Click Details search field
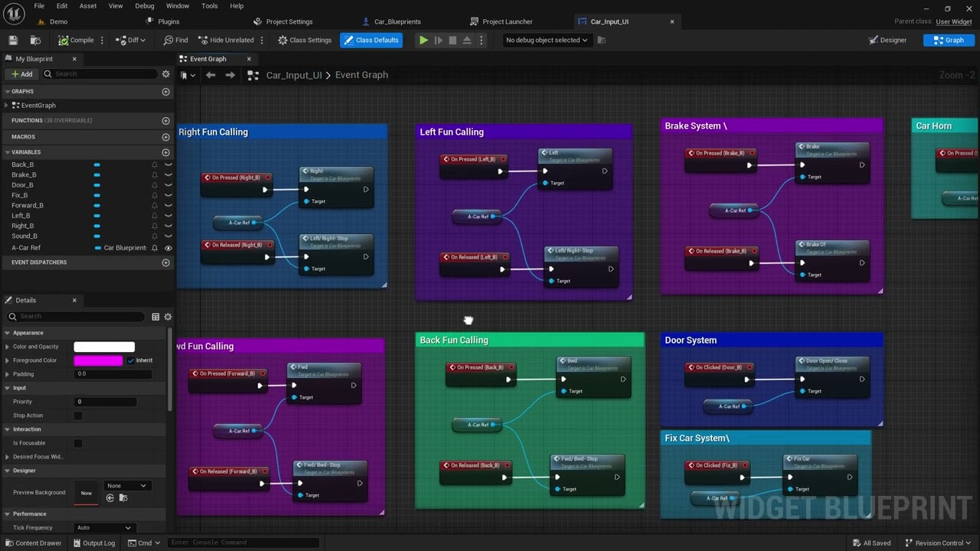This screenshot has height=551, width=980. tap(75, 316)
